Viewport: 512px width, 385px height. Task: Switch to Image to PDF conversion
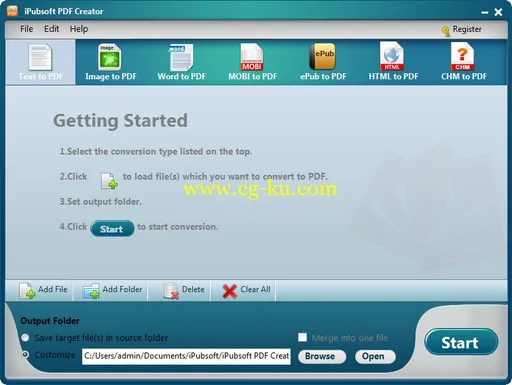(111, 62)
